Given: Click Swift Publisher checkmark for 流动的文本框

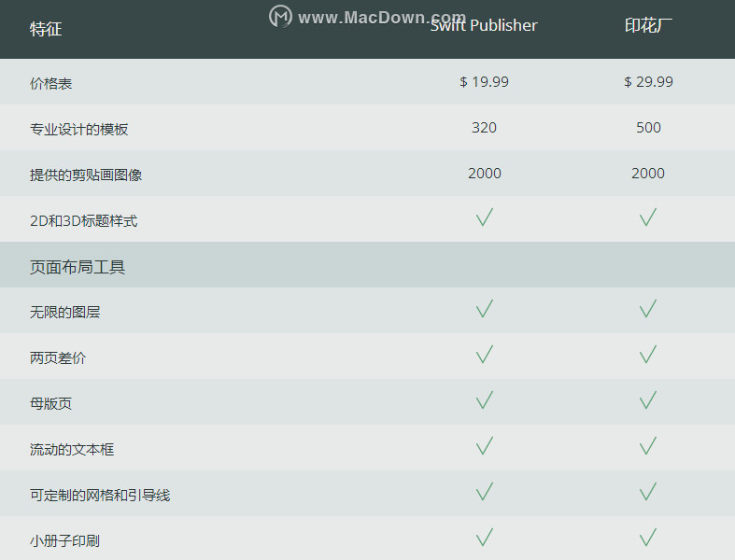Looking at the screenshot, I should coord(484,446).
